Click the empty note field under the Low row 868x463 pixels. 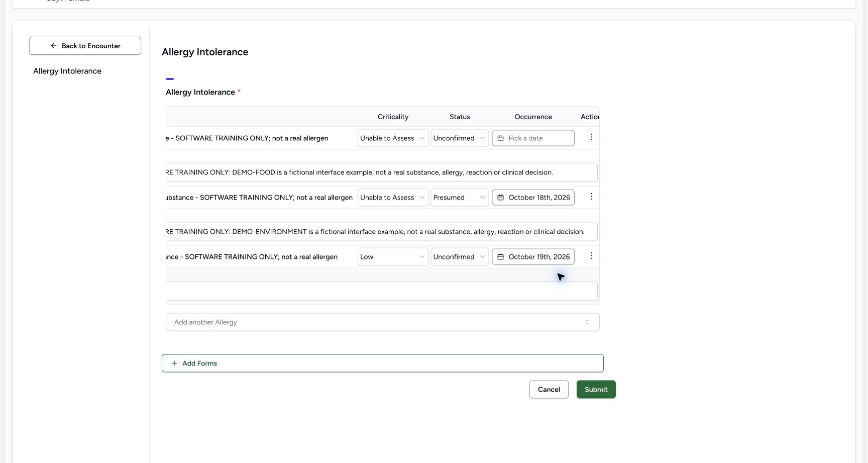coord(382,291)
